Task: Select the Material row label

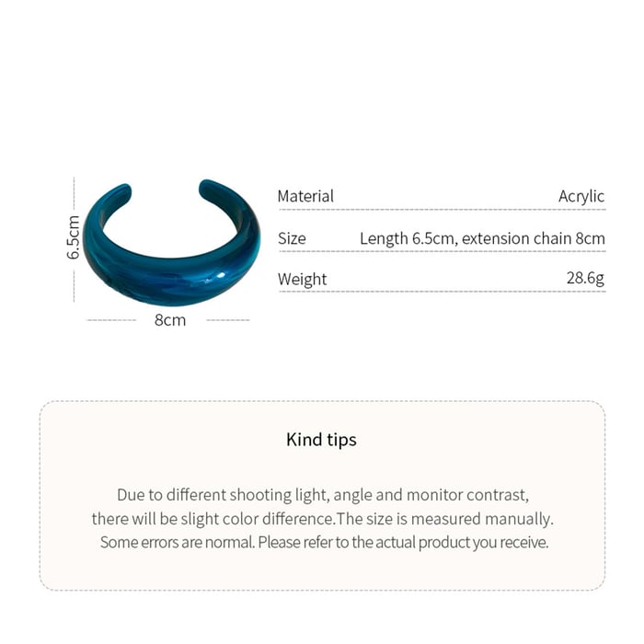Action: (305, 196)
